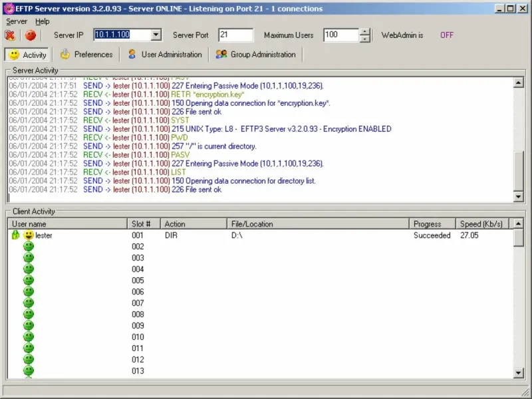Click the red X disconnect icon in toolbar
The image size is (532, 399).
[x=10, y=35]
